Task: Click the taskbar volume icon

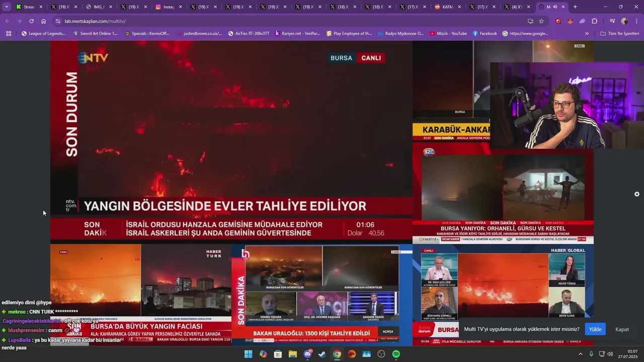Action: [x=610, y=354]
